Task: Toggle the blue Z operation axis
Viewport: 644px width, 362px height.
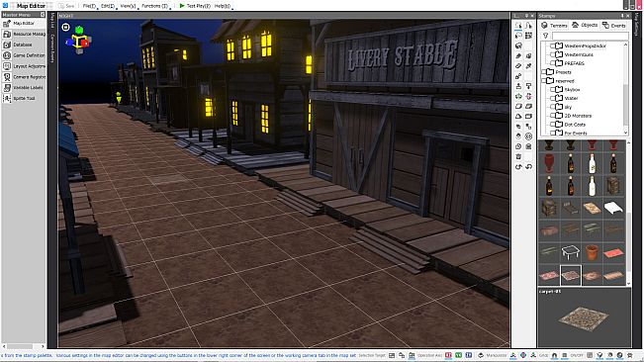Action: [468, 355]
